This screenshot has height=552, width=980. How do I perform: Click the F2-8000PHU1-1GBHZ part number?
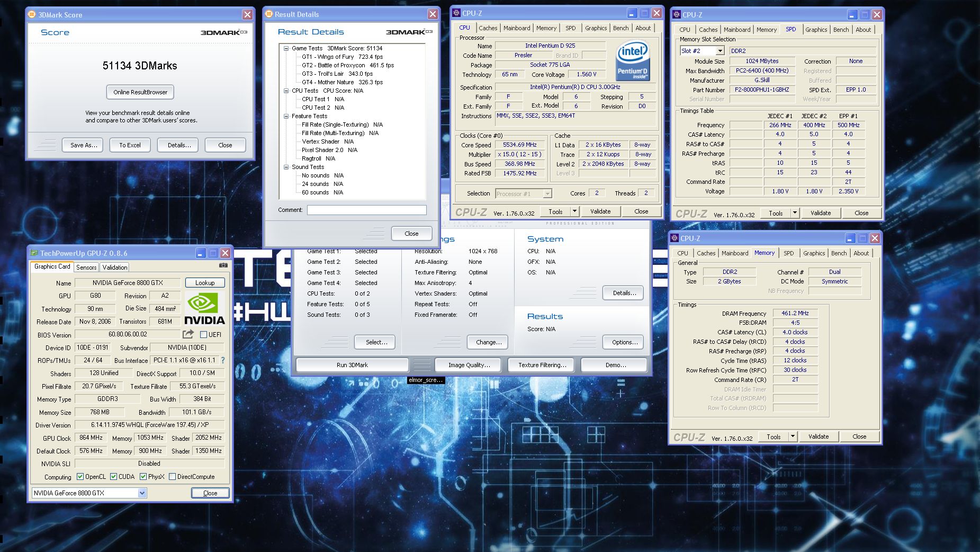[762, 90]
